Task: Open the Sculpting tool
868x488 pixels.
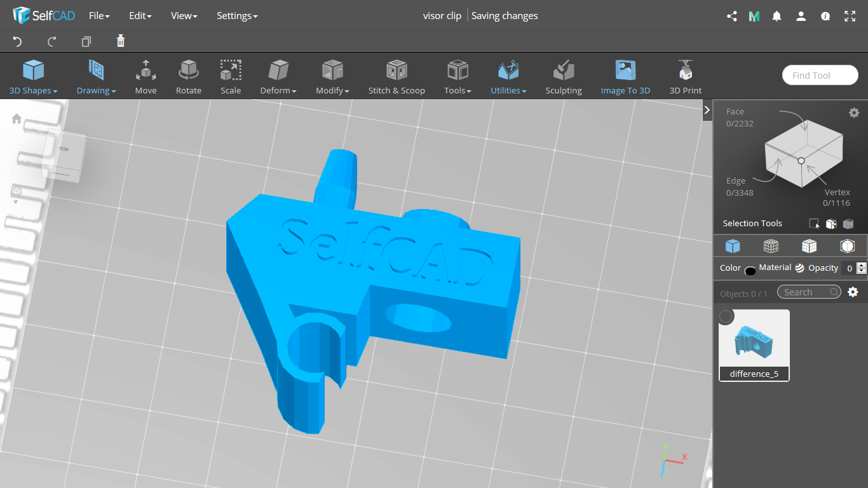Action: 564,77
